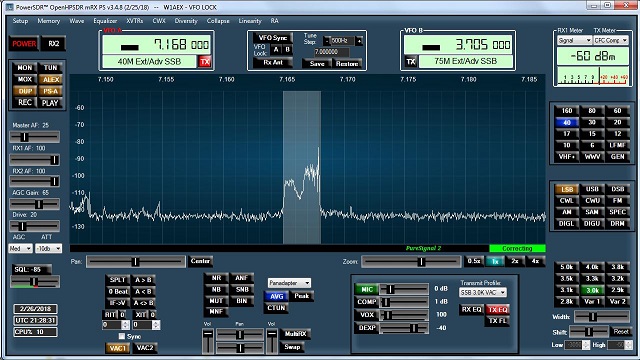Reset the filter shift

[x=621, y=332]
